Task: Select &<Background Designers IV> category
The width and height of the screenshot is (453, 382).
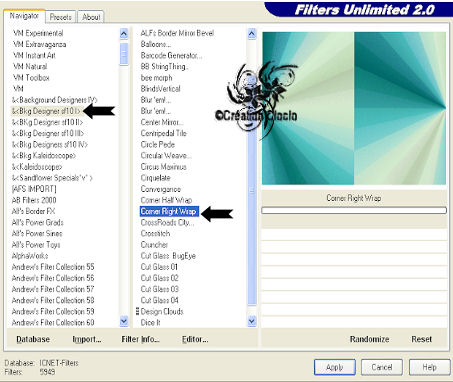Action: point(54,100)
